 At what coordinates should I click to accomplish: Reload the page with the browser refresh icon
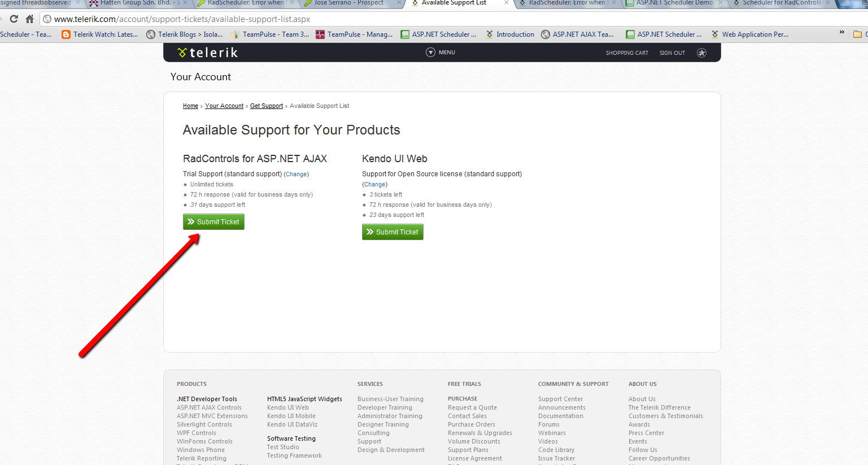14,19
